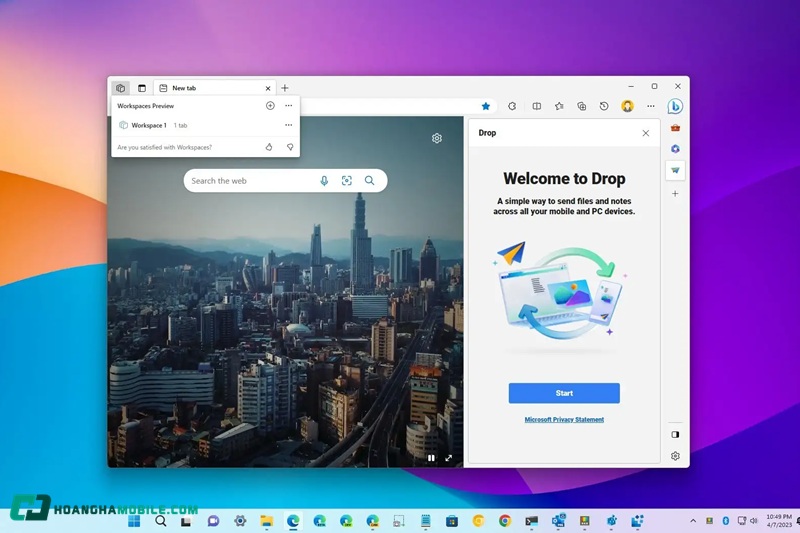The width and height of the screenshot is (800, 533).
Task: Open more options for Workspace 1
Action: [289, 125]
